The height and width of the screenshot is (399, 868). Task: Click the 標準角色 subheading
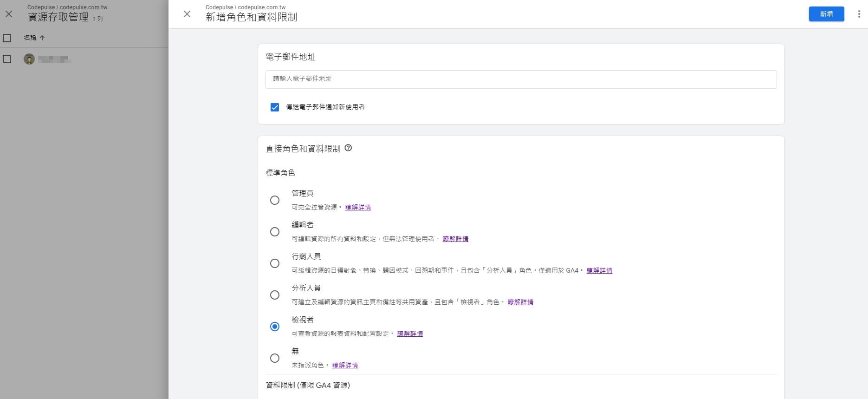click(280, 173)
